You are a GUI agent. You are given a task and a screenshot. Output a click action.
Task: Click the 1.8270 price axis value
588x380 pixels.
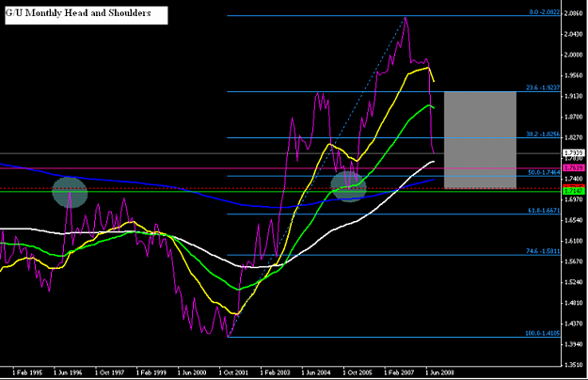573,137
